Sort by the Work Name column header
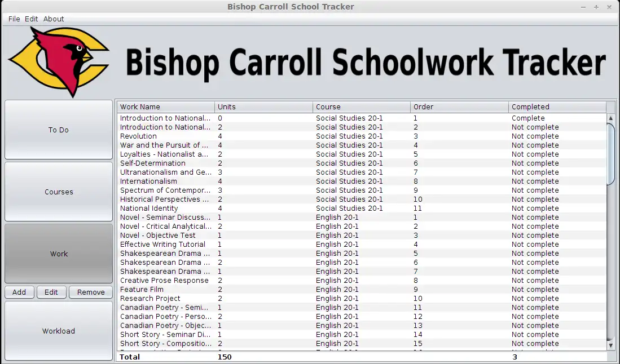Screen dimensions: 620x364 [x=166, y=107]
